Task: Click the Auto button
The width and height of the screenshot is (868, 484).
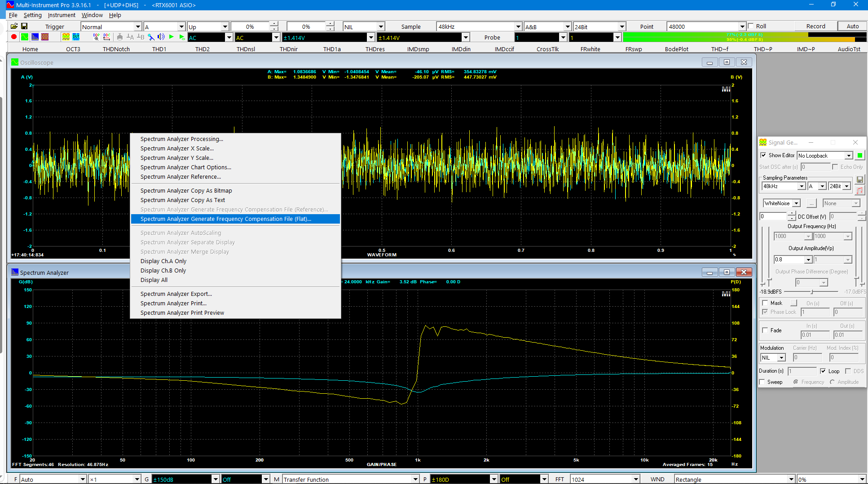Action: pyautogui.click(x=852, y=26)
